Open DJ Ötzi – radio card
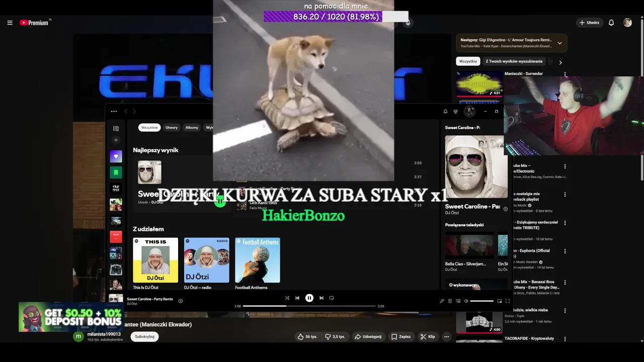This screenshot has width=644, height=362. (x=207, y=263)
